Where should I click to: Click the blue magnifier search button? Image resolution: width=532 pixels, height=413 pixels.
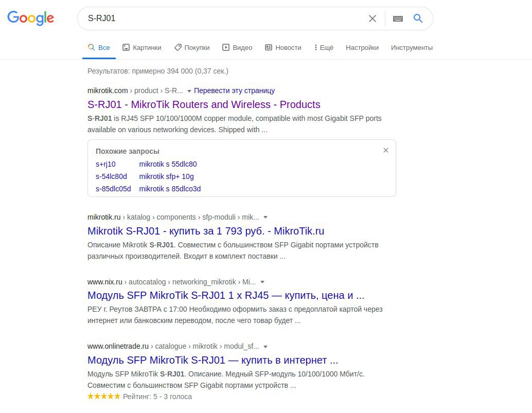pyautogui.click(x=418, y=19)
